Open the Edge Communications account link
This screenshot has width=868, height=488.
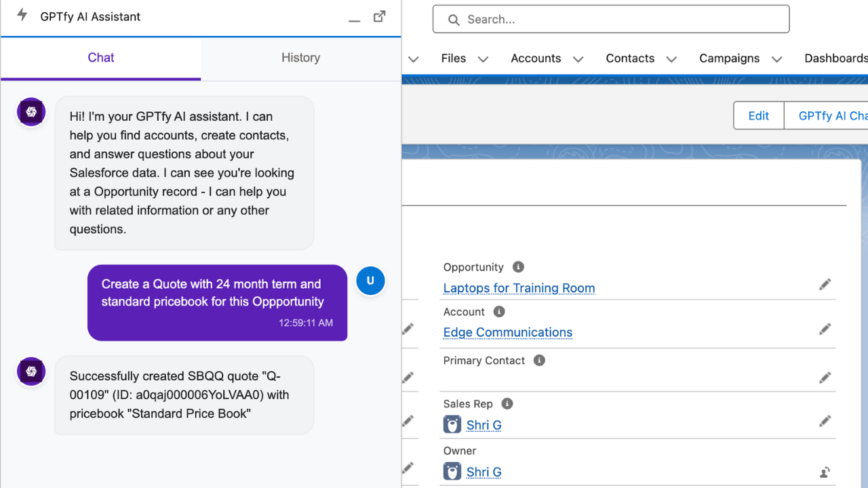click(507, 332)
